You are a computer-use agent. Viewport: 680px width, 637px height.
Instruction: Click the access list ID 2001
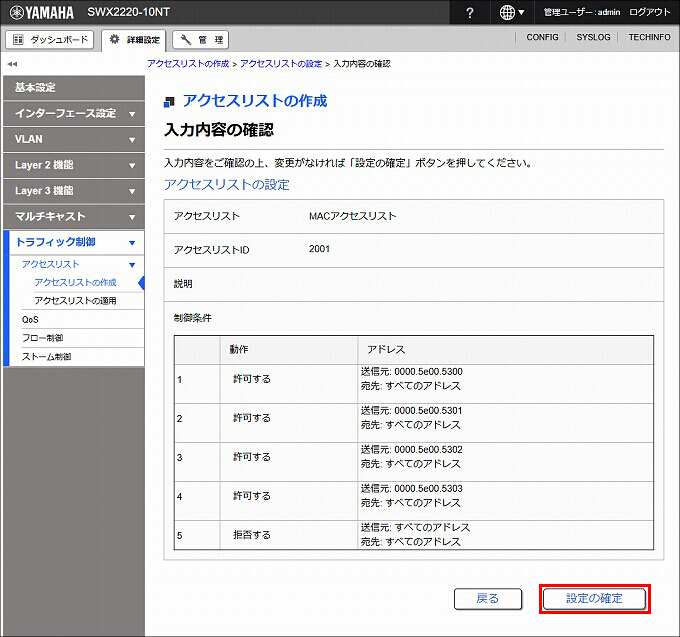319,249
